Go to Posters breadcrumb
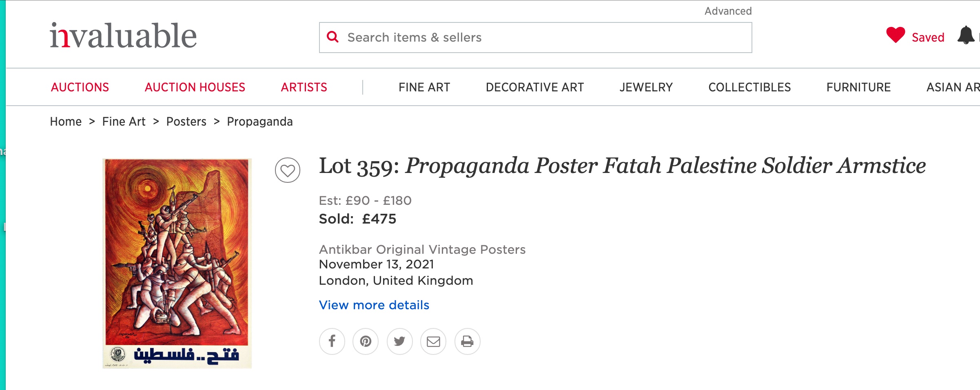Viewport: 980px width, 390px height. (x=186, y=122)
